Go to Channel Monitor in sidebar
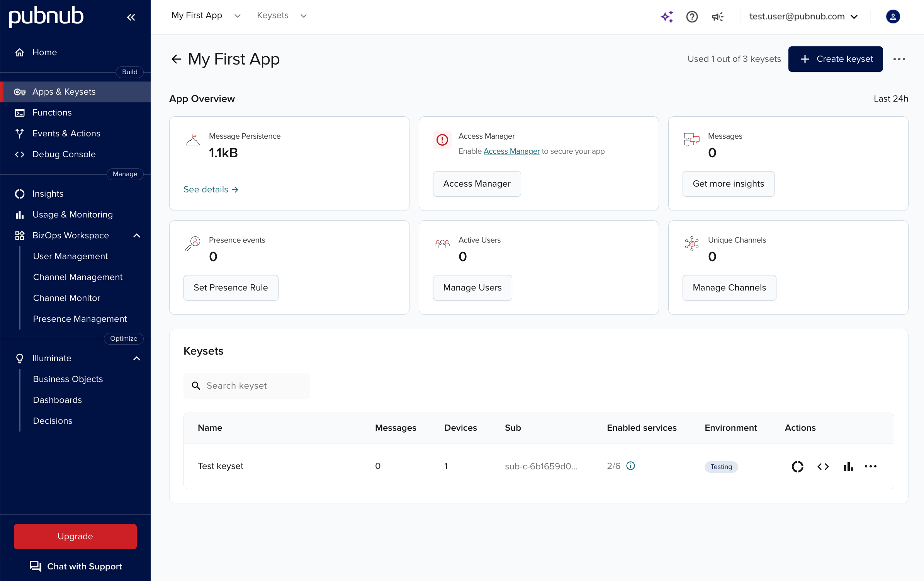The width and height of the screenshot is (924, 581). click(66, 298)
